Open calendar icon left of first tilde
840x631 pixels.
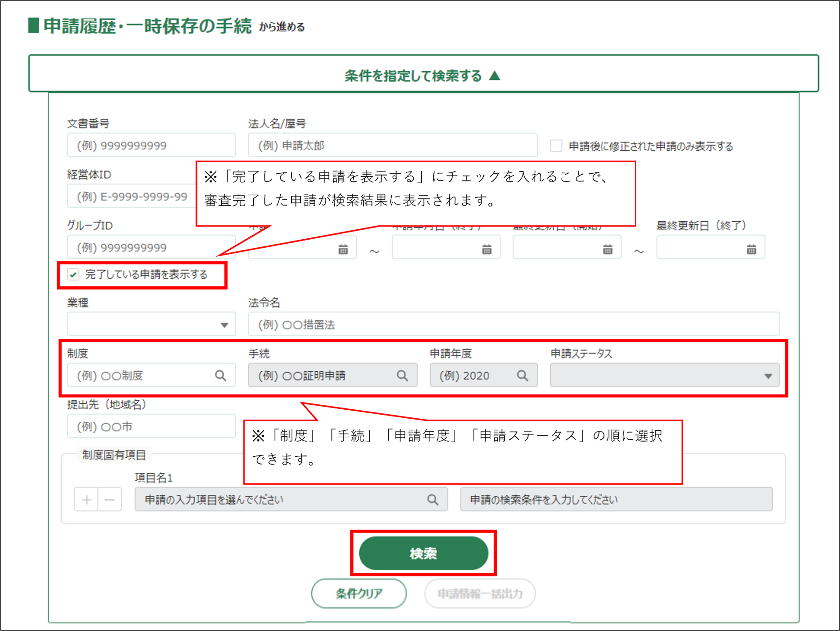tap(343, 249)
